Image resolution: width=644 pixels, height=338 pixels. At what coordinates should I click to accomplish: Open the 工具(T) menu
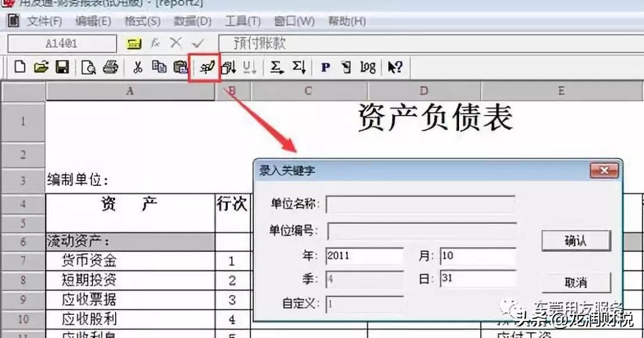pos(243,21)
